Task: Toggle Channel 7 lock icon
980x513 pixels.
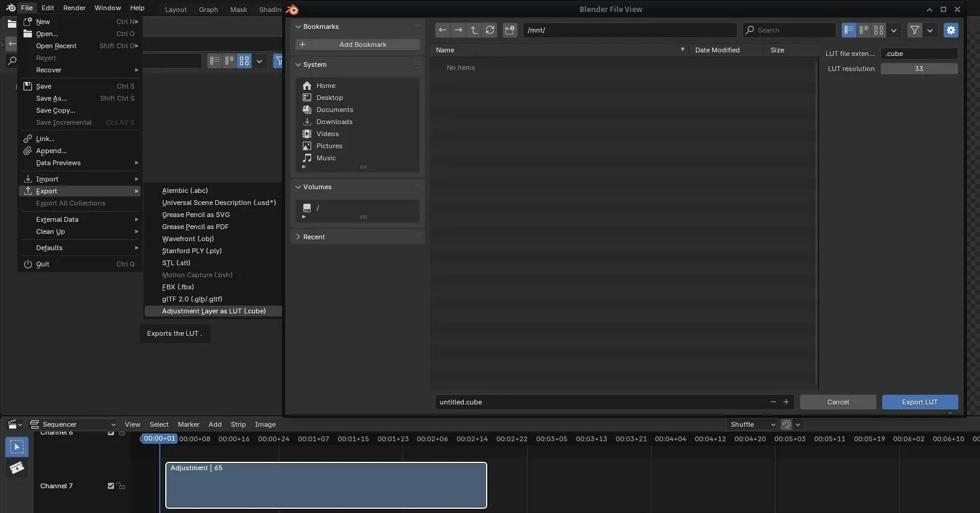Action: coord(121,486)
